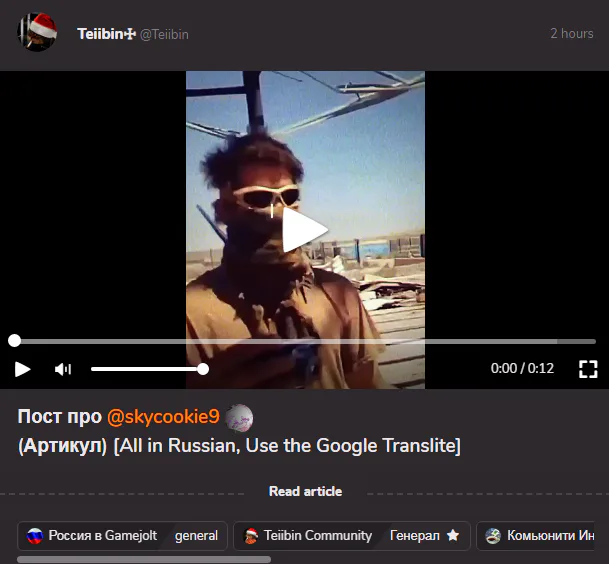Screen dimensions: 609x564
Task: Click the volume slider handle
Action: 203,369
